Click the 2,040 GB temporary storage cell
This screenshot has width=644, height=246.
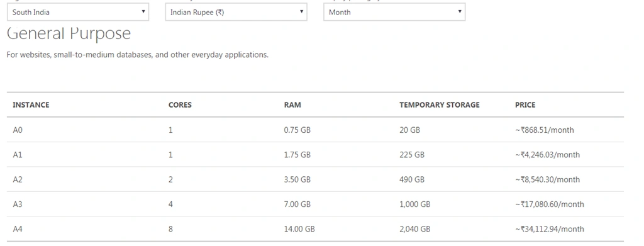pyautogui.click(x=415, y=229)
